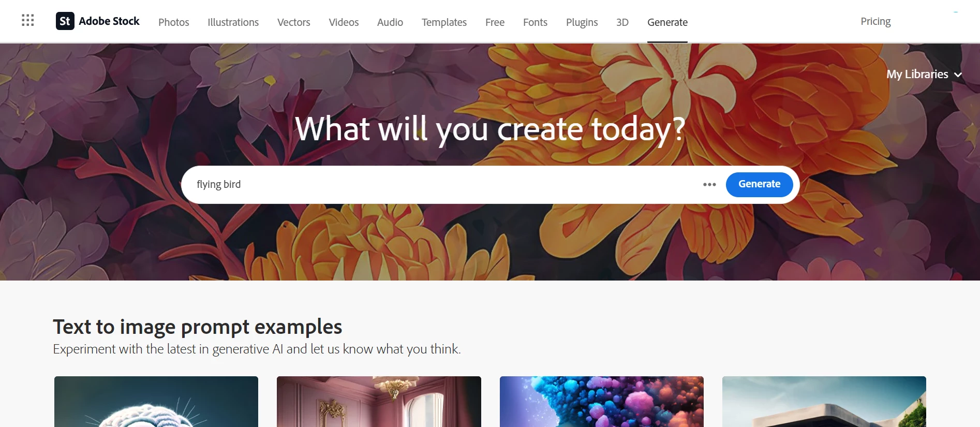The width and height of the screenshot is (980, 427).
Task: Open the colorful clouds example thumbnail
Action: tap(602, 402)
